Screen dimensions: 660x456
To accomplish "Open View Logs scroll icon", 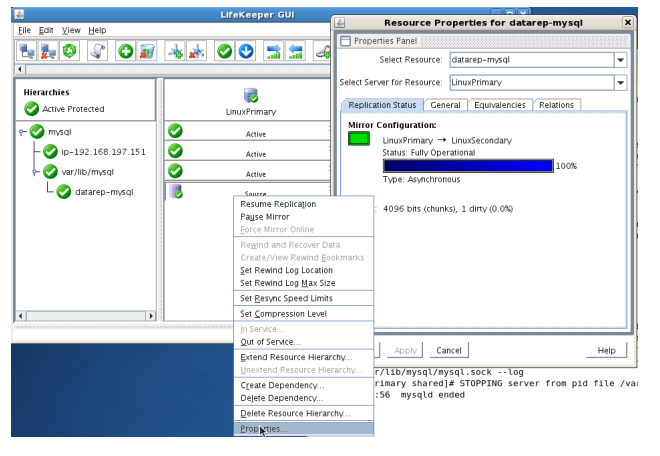I will 98,51.
